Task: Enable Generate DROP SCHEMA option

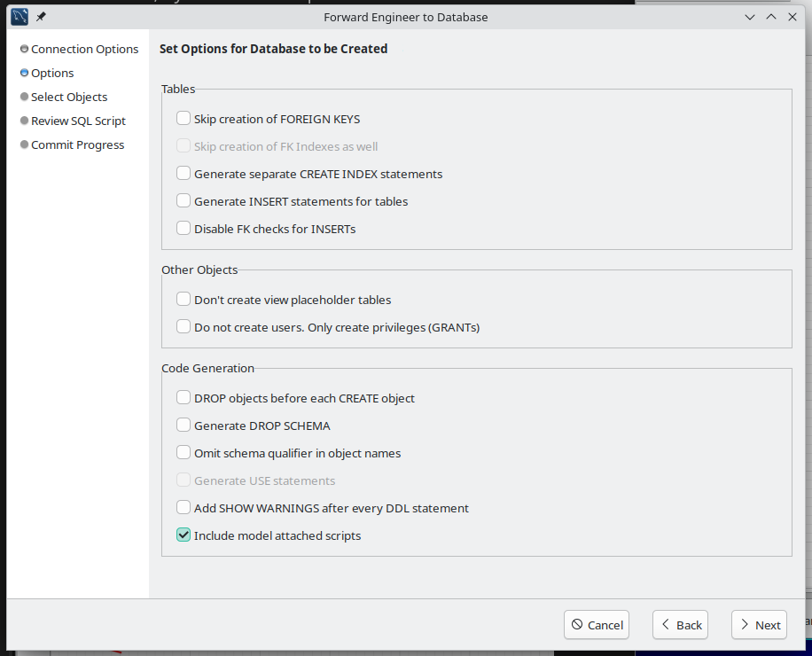Action: [183, 426]
